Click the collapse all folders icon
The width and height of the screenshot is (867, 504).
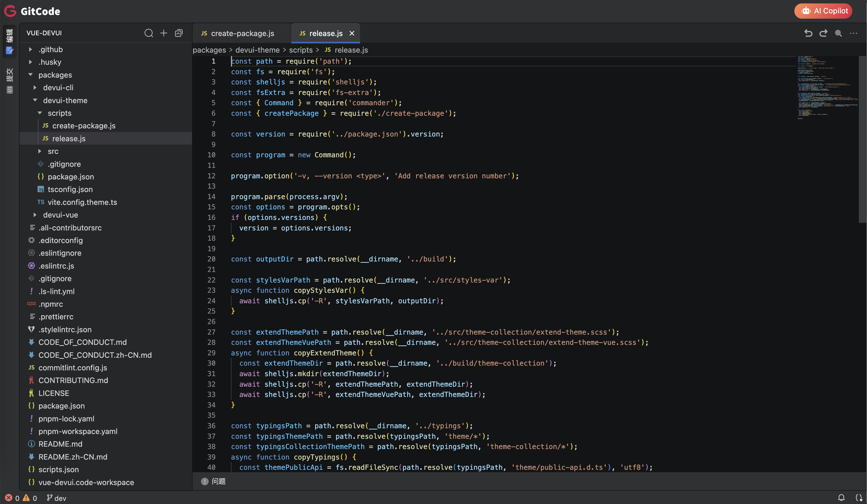coord(179,33)
